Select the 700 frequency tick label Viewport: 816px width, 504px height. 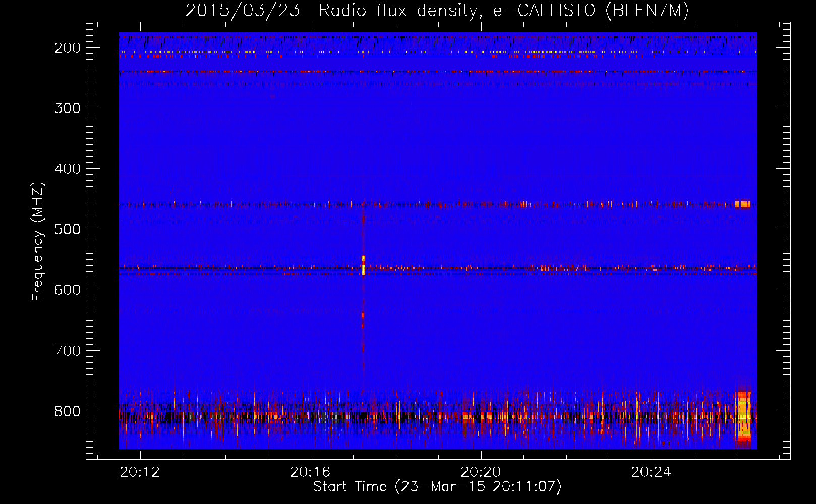[68, 351]
